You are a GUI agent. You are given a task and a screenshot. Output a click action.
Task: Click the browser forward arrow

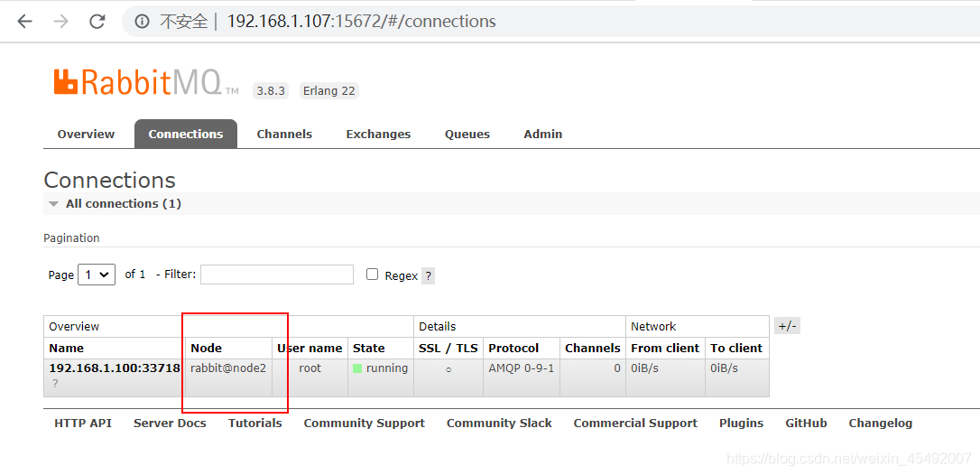click(x=60, y=22)
